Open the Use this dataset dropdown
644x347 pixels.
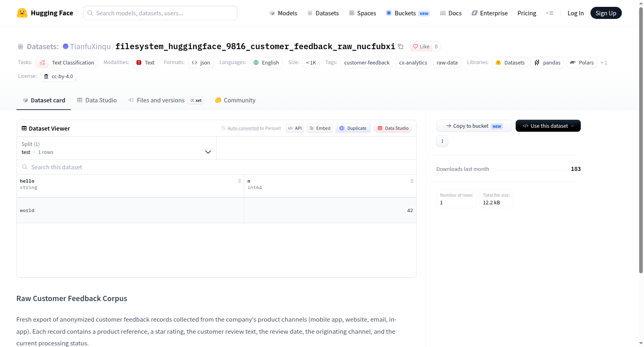[548, 126]
